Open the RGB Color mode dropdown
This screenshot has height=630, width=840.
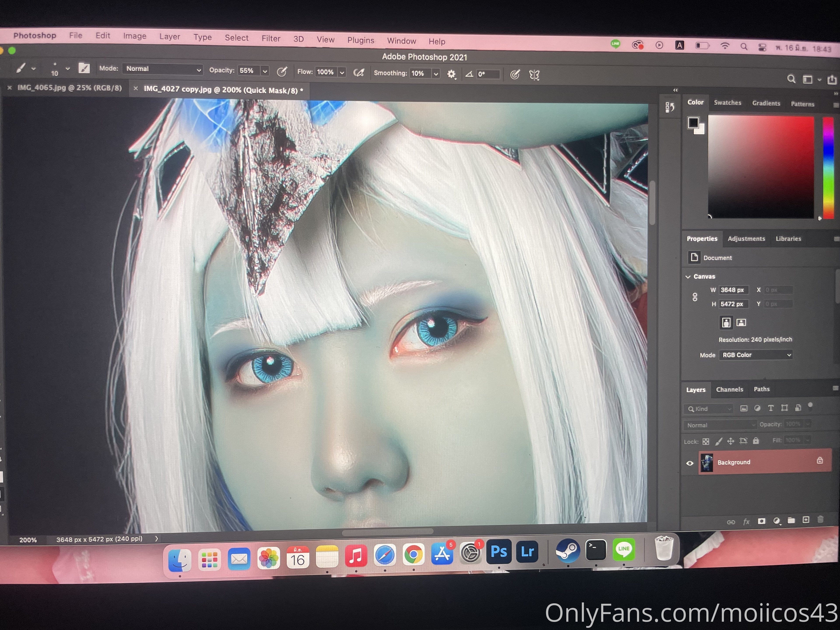click(x=756, y=355)
